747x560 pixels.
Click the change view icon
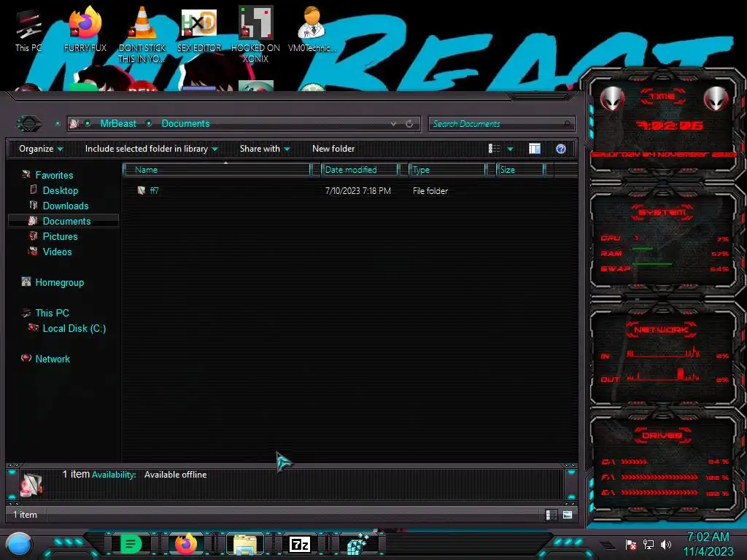494,149
